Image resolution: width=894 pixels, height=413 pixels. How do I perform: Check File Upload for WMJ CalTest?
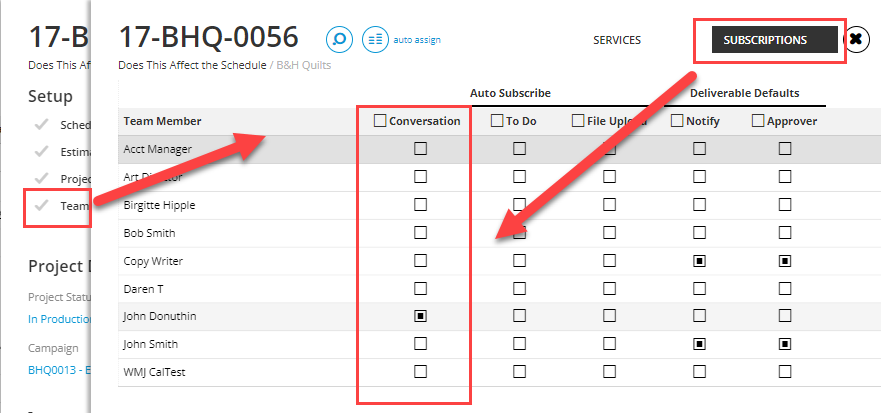609,371
